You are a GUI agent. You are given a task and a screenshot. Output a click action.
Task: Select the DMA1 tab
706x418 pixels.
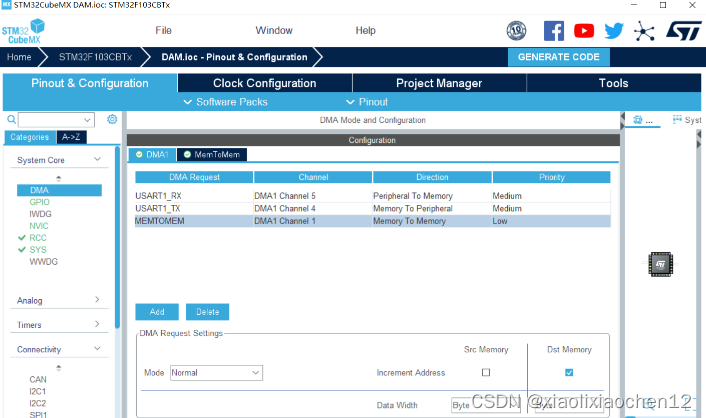152,154
